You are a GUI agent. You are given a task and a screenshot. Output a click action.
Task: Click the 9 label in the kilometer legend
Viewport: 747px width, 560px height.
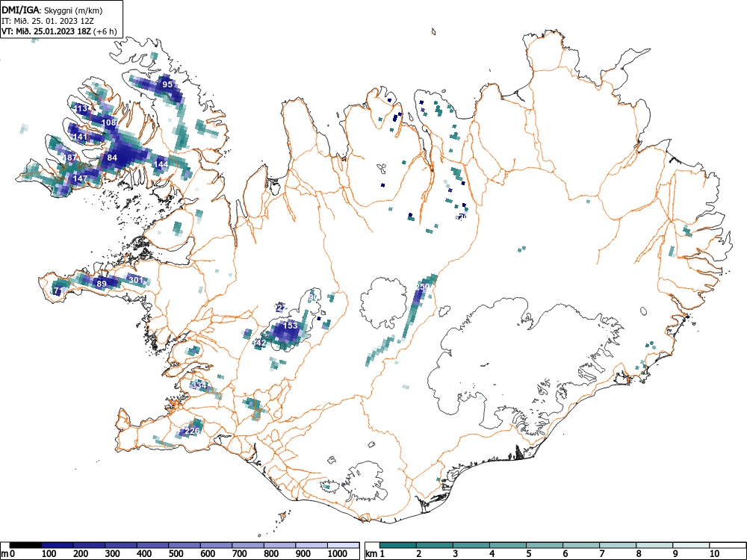coord(675,554)
